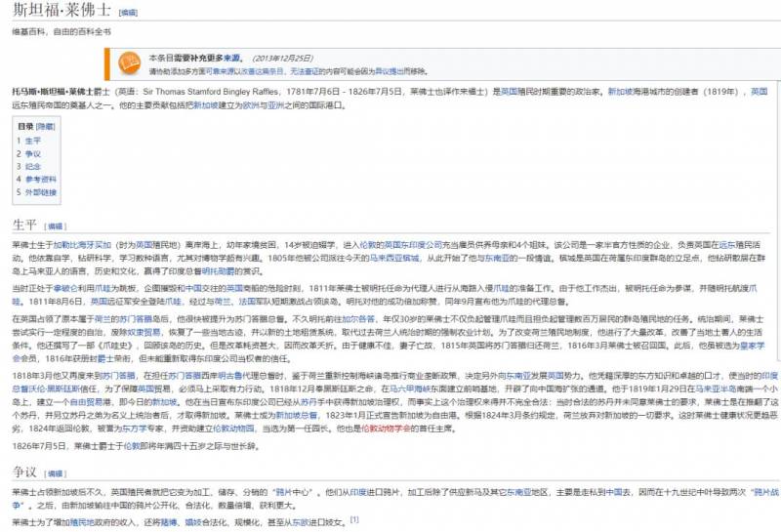The width and height of the screenshot is (781, 532).
Task: Visit the 拿破仑 link
Action: coord(68,289)
